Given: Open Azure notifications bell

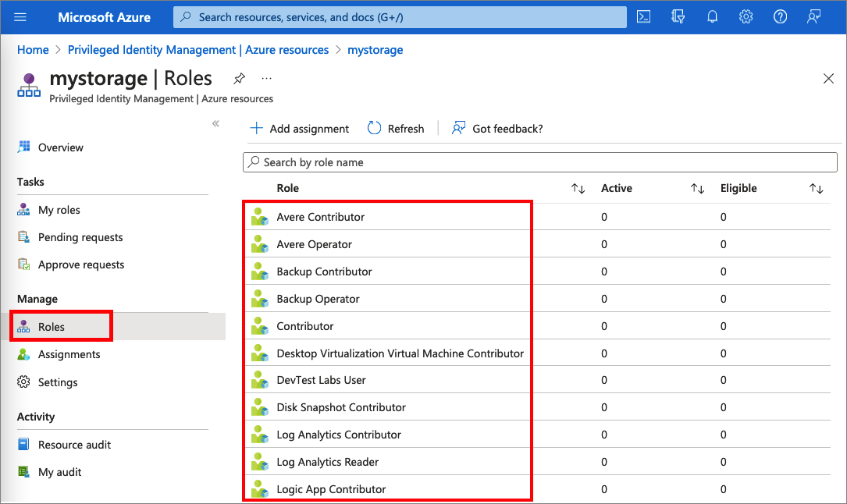Looking at the screenshot, I should click(x=712, y=16).
